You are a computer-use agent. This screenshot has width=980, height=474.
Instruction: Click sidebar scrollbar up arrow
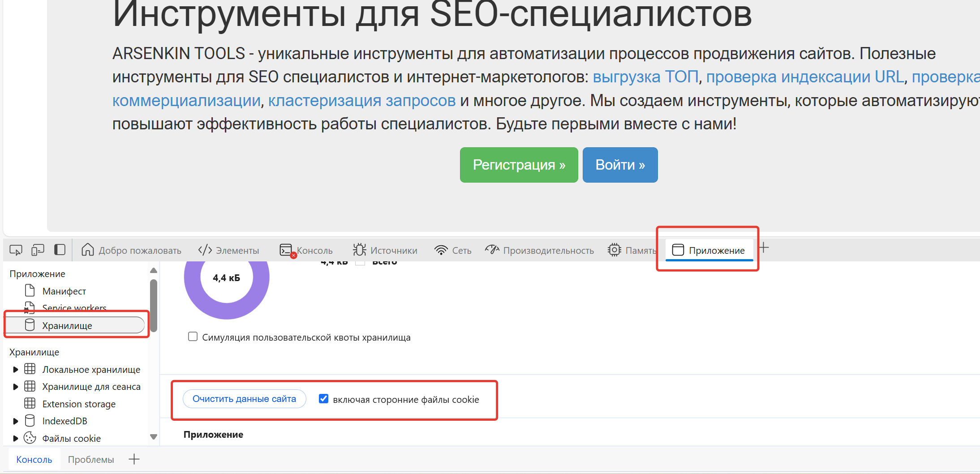pyautogui.click(x=154, y=270)
